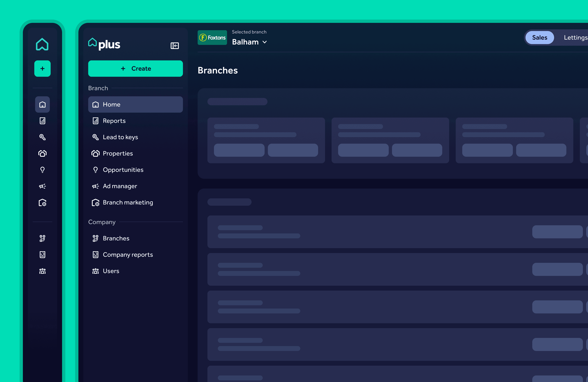Click the home logo in collapsed sidebar
Image resolution: width=588 pixels, height=382 pixels.
pyautogui.click(x=42, y=44)
